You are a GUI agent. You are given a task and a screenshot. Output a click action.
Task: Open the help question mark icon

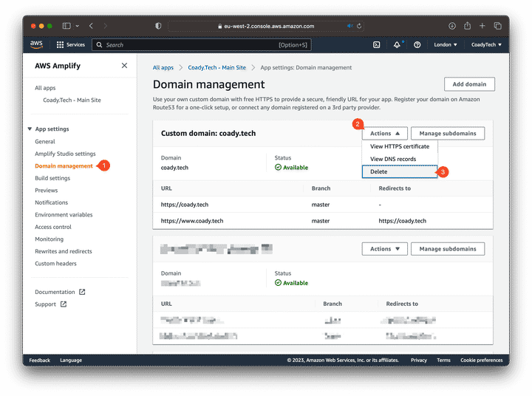coord(417,45)
